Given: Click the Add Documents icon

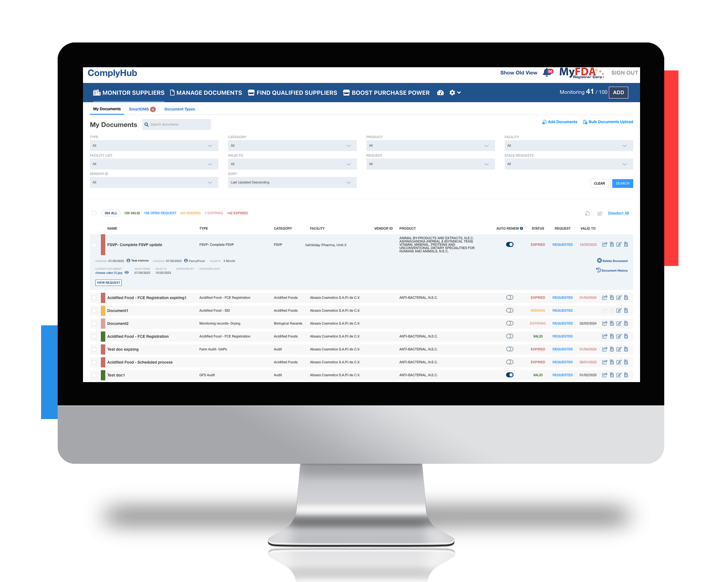Looking at the screenshot, I should tap(542, 122).
